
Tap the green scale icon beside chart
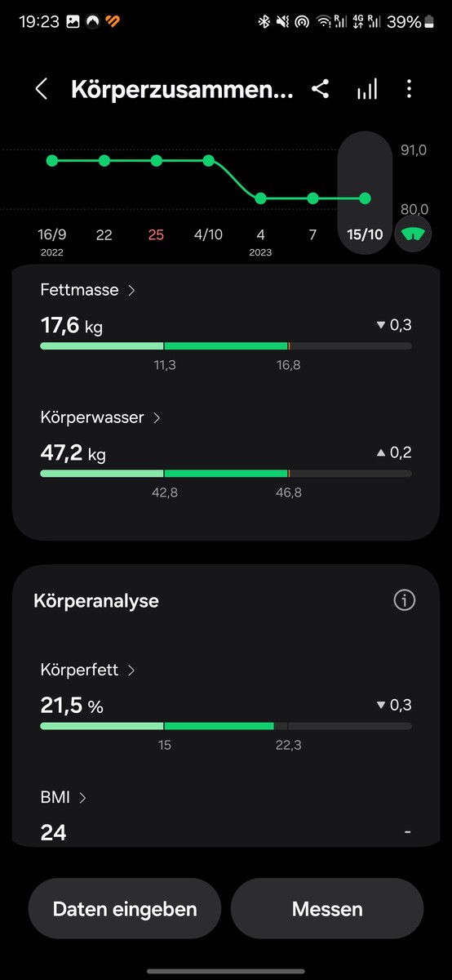click(414, 234)
